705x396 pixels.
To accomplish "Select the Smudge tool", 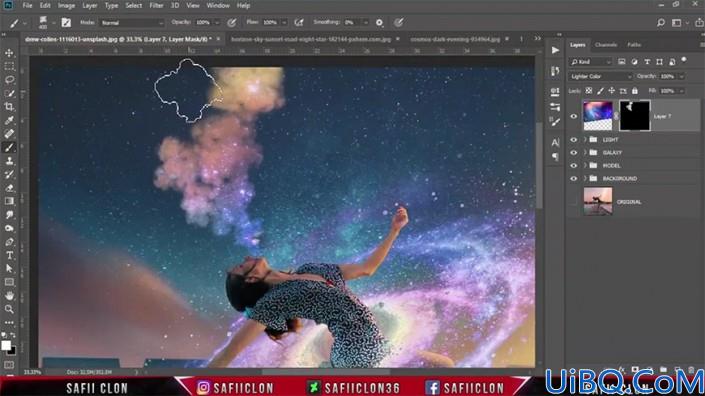I will 9,215.
